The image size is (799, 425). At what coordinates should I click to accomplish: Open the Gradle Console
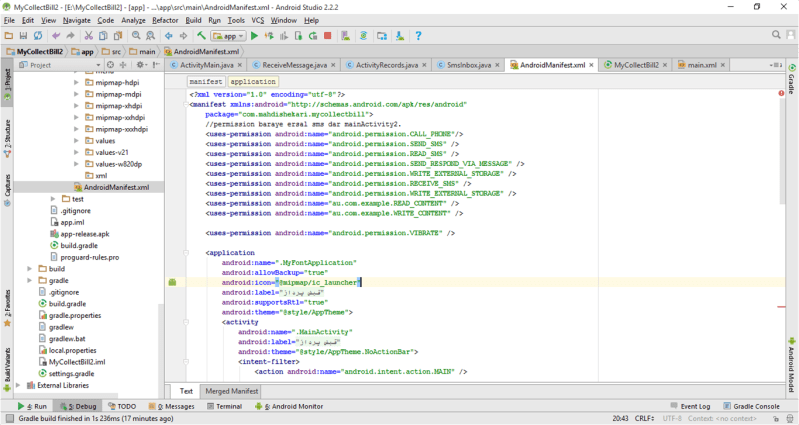(x=752, y=406)
